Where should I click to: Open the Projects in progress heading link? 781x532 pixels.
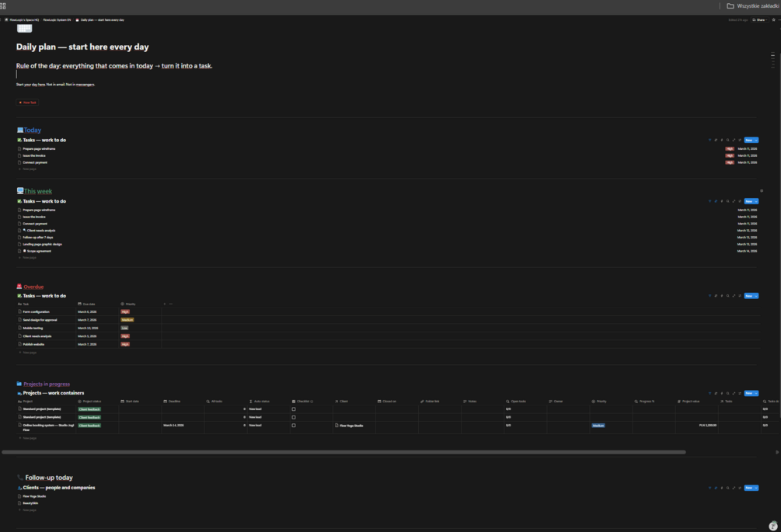47,384
